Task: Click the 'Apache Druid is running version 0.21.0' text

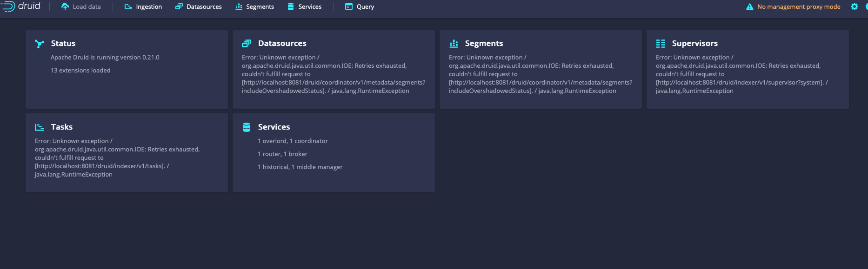Action: coord(105,57)
